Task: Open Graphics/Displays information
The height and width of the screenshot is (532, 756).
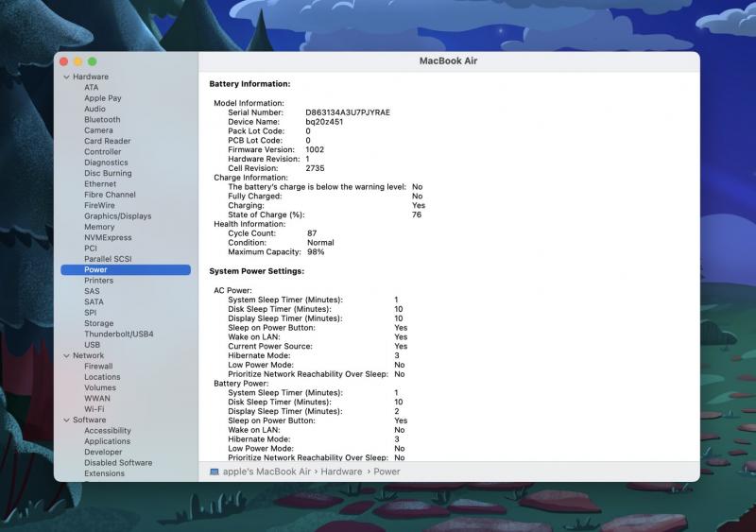Action: (117, 216)
